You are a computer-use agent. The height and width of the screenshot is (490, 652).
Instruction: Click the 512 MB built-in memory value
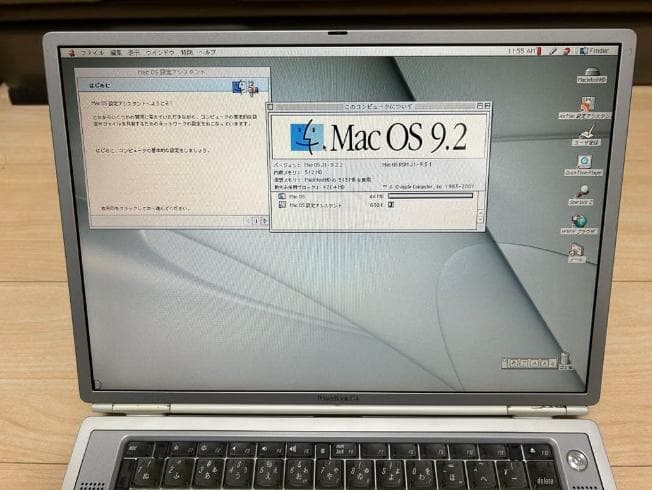313,172
